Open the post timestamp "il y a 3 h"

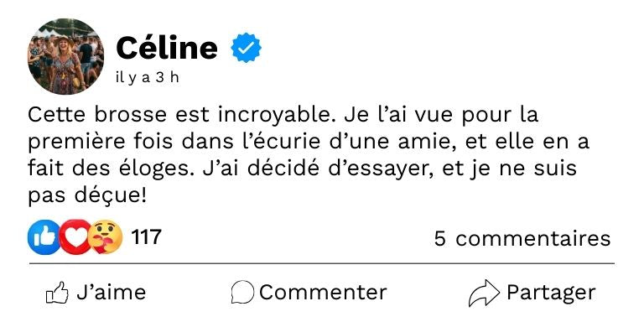coord(148,78)
